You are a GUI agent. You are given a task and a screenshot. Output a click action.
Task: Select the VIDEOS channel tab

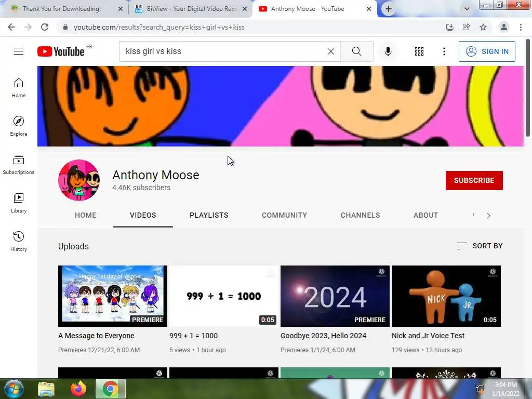(143, 215)
